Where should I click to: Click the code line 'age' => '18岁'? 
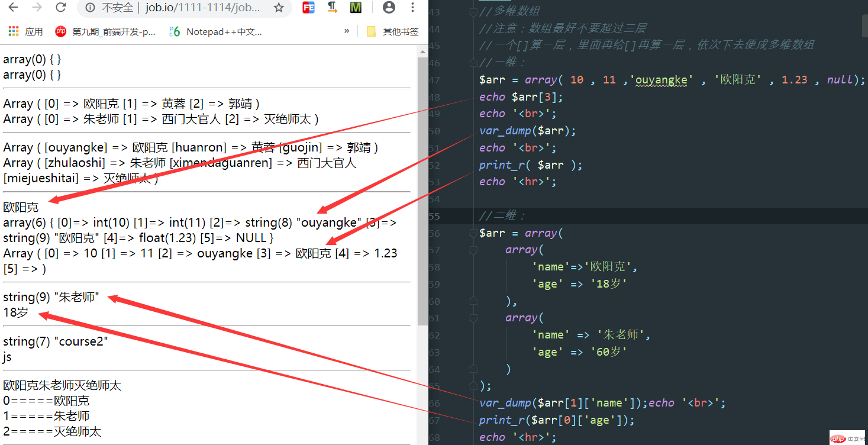579,284
